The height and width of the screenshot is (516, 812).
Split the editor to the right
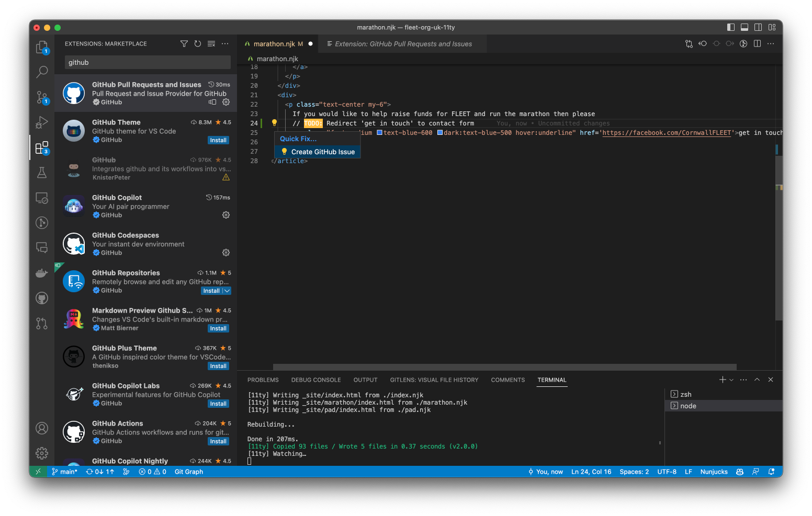tap(757, 44)
